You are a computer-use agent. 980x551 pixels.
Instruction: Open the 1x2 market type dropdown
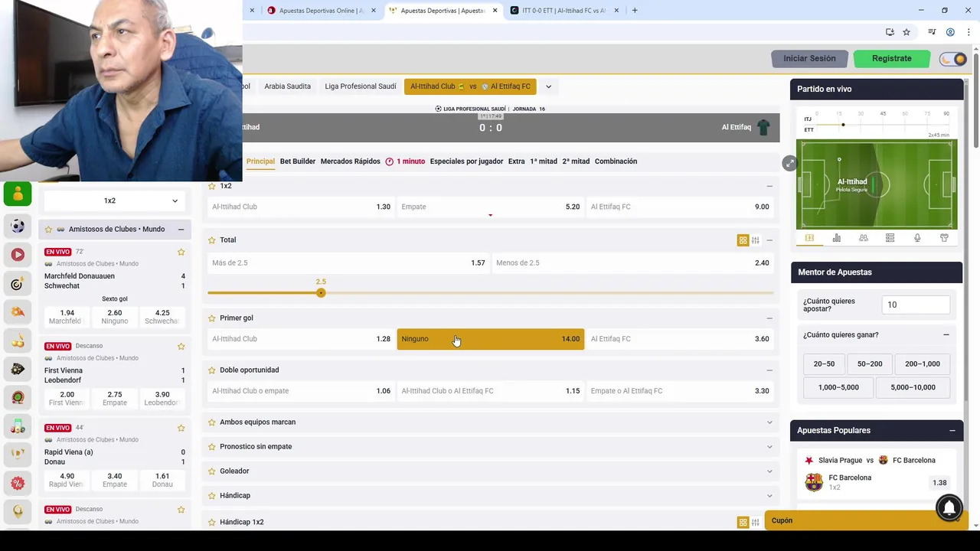[115, 201]
